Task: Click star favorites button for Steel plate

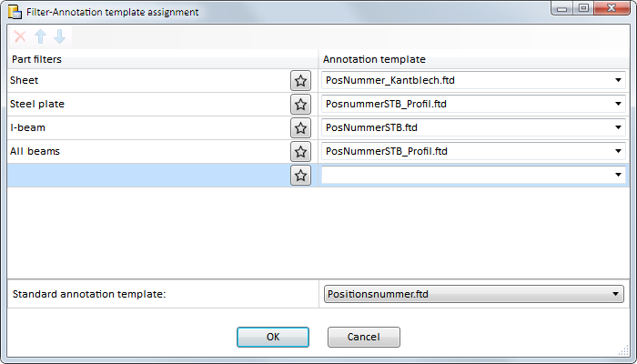Action: coord(300,104)
